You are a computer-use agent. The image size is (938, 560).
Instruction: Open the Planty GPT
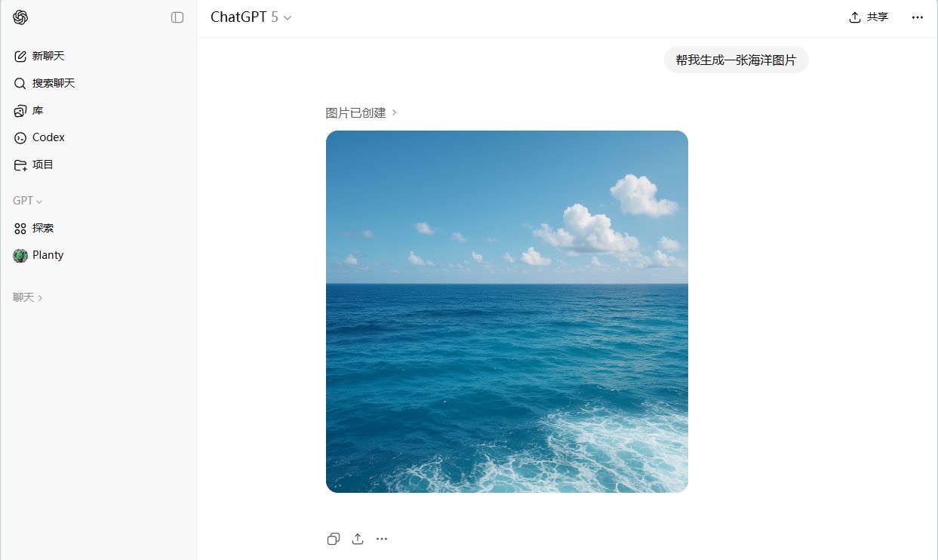click(98, 255)
